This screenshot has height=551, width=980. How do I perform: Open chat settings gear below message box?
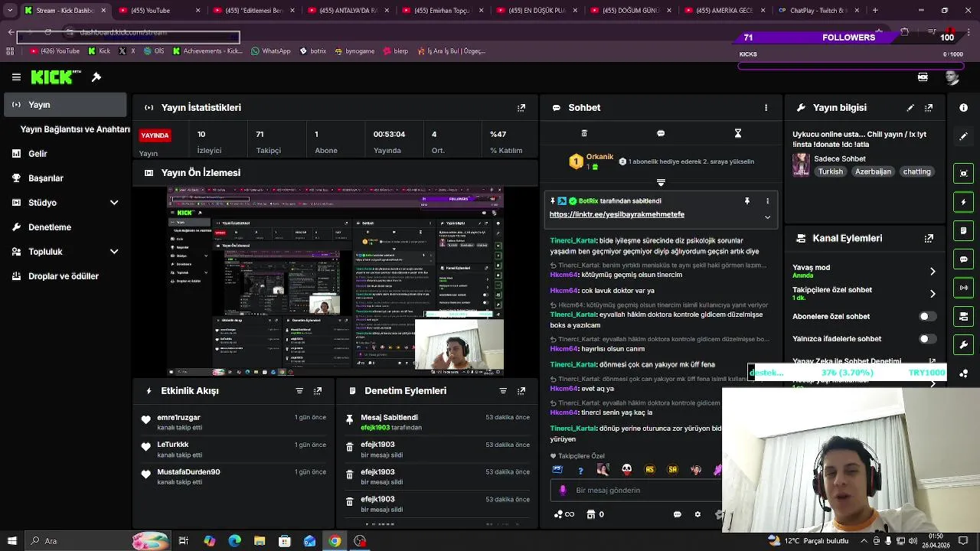click(697, 514)
